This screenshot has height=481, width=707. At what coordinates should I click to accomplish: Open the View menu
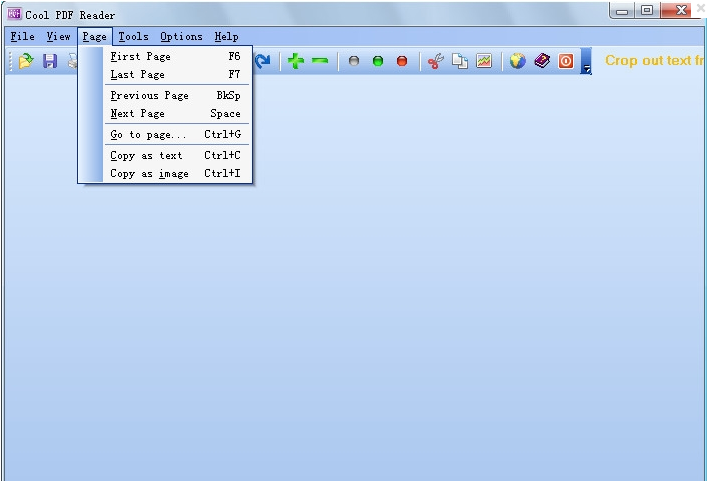59,37
